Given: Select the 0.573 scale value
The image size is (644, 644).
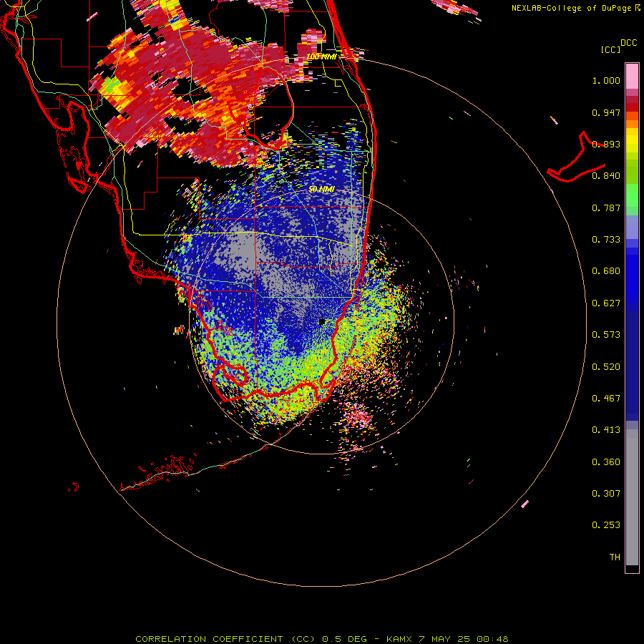Looking at the screenshot, I should tap(606, 335).
